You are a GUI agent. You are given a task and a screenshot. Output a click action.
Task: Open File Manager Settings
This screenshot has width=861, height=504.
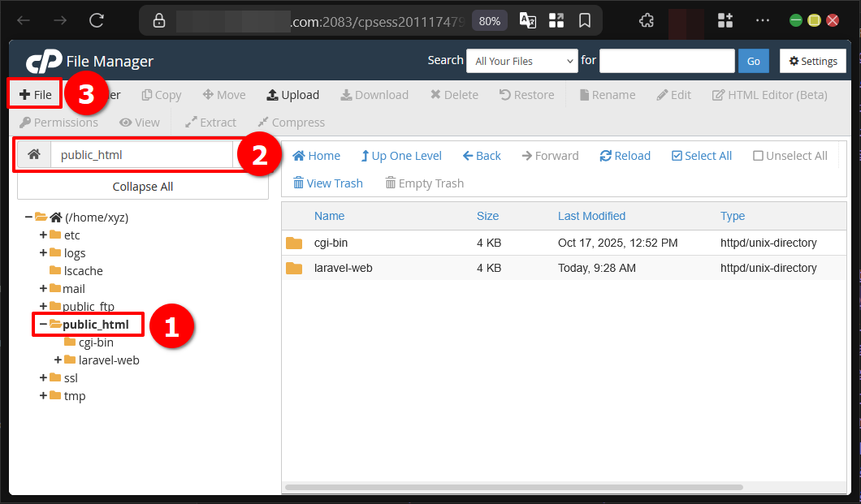(x=812, y=61)
